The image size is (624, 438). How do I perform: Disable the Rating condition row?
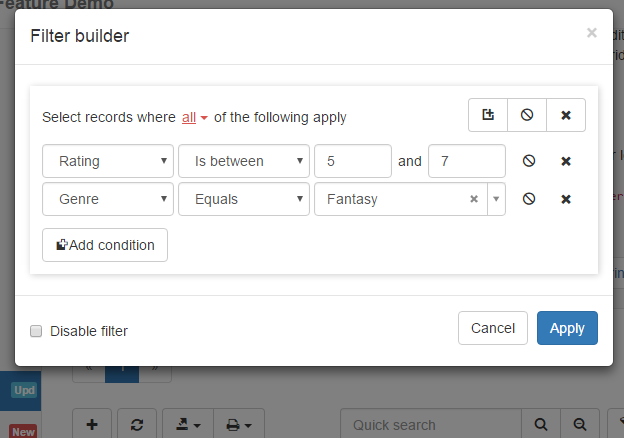[x=530, y=161]
